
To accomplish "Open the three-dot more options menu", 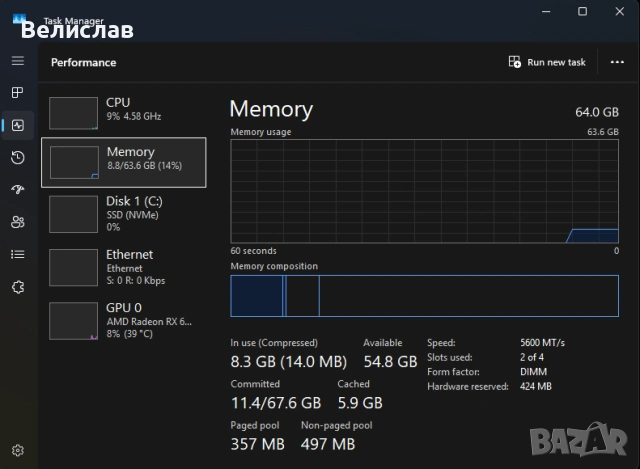I will click(x=617, y=62).
